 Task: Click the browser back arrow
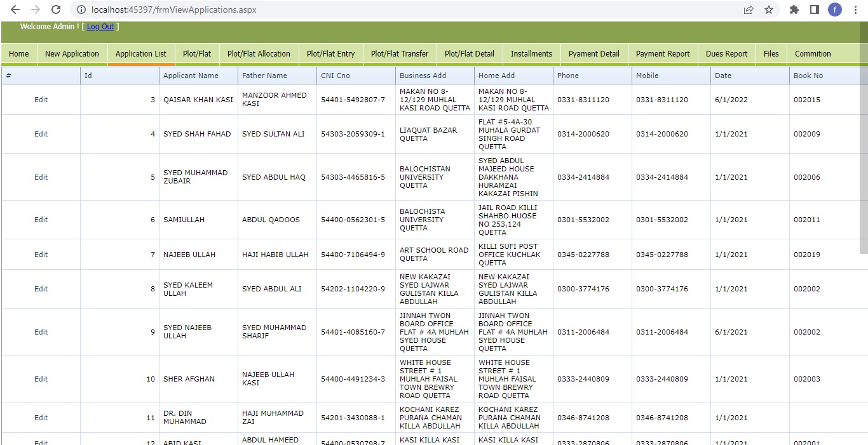[15, 10]
